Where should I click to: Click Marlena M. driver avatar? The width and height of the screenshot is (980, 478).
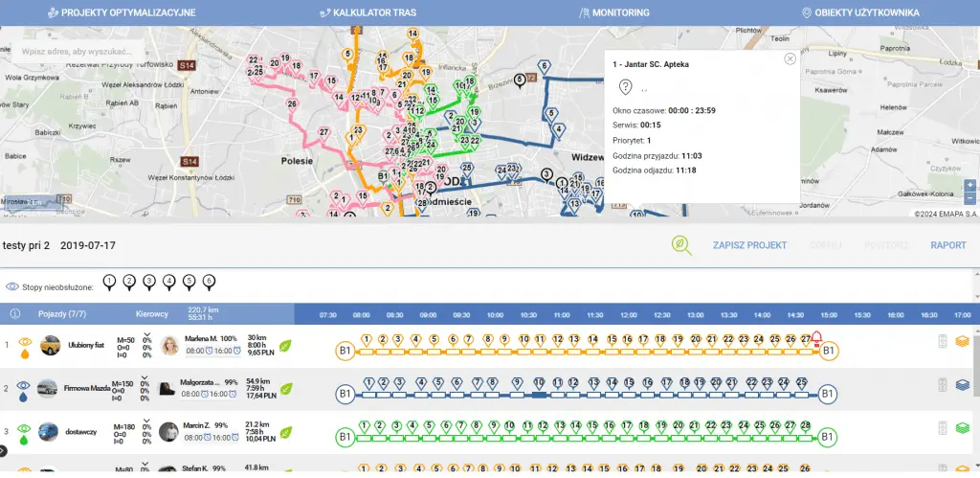click(169, 346)
